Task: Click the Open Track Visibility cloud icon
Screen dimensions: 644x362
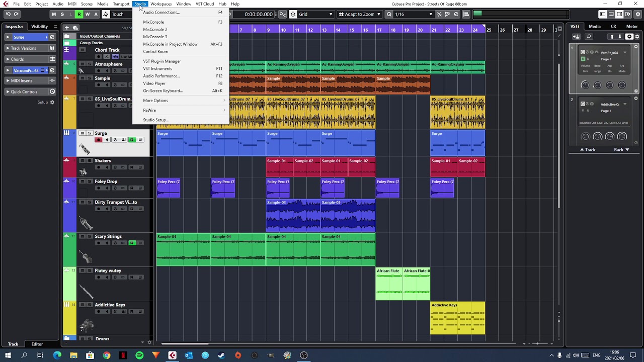Action: click(76, 27)
